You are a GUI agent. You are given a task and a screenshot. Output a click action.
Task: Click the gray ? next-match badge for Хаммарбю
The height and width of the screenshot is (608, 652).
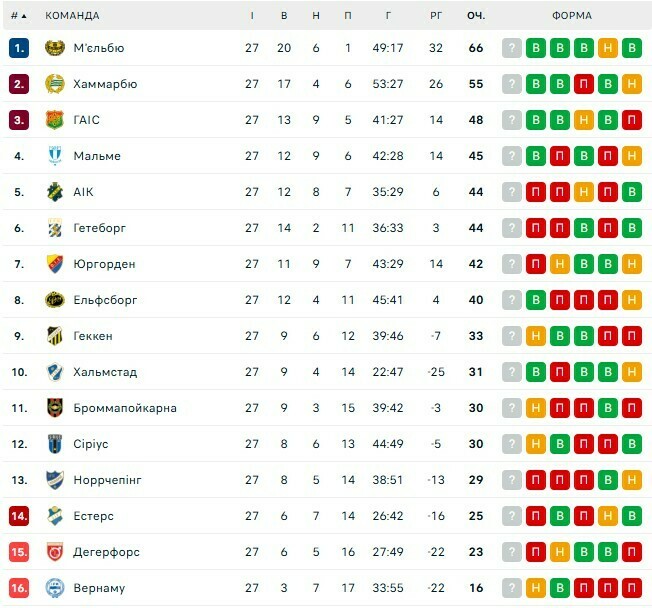[x=512, y=84]
